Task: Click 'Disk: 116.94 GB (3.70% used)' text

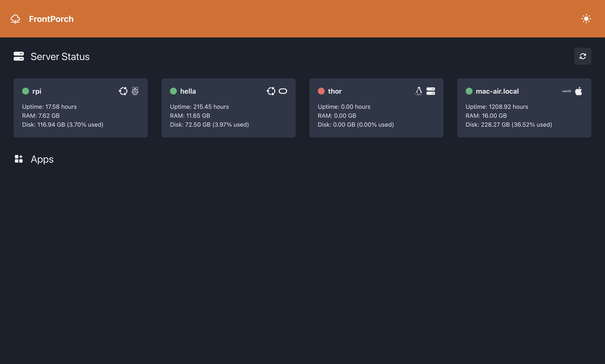Action: click(x=63, y=125)
